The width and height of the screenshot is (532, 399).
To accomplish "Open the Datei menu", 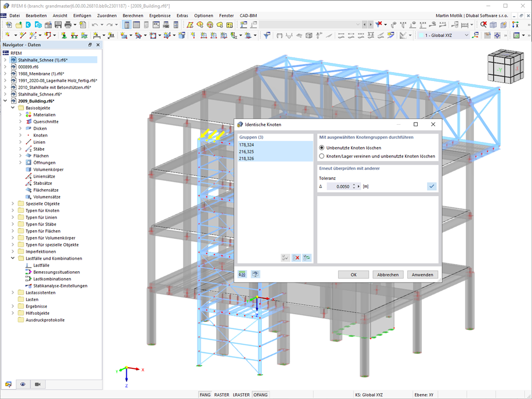I will [x=15, y=16].
